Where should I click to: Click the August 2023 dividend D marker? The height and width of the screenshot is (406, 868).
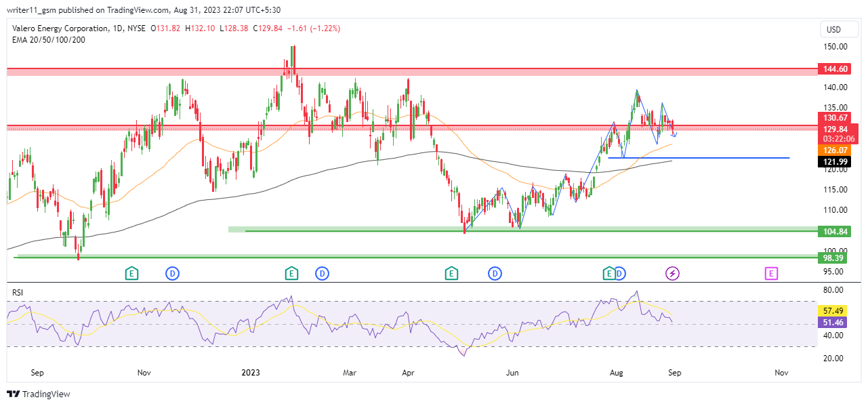(619, 274)
